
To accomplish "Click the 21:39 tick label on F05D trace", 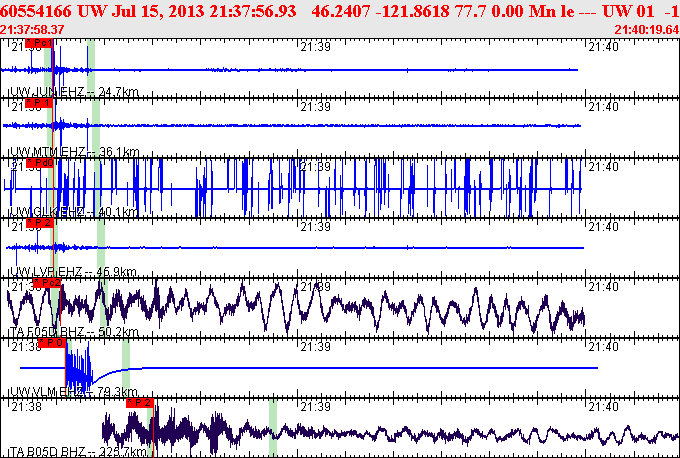I will [x=316, y=286].
